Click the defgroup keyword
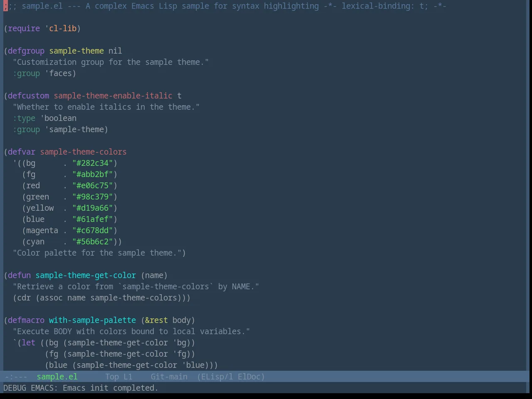Screen dimensions: 532x399 click(26, 51)
